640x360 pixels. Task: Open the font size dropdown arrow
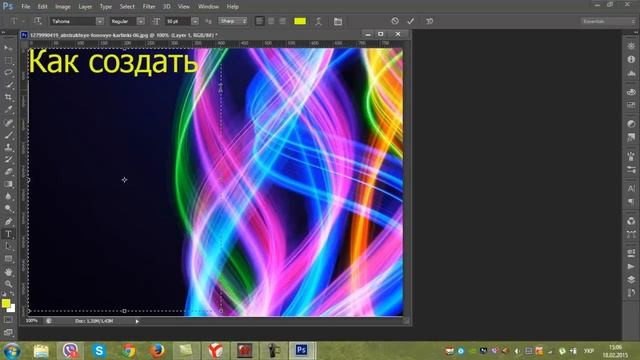[195, 21]
